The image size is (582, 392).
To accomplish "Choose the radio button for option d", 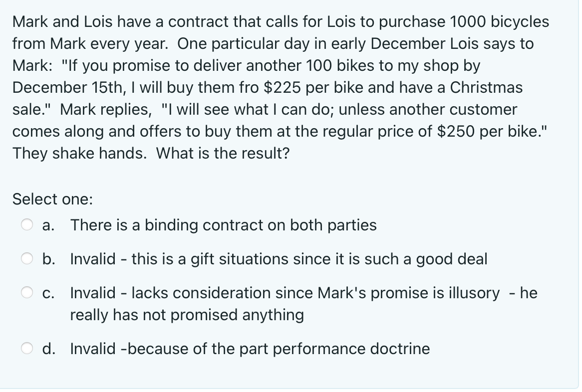I will coord(27,348).
